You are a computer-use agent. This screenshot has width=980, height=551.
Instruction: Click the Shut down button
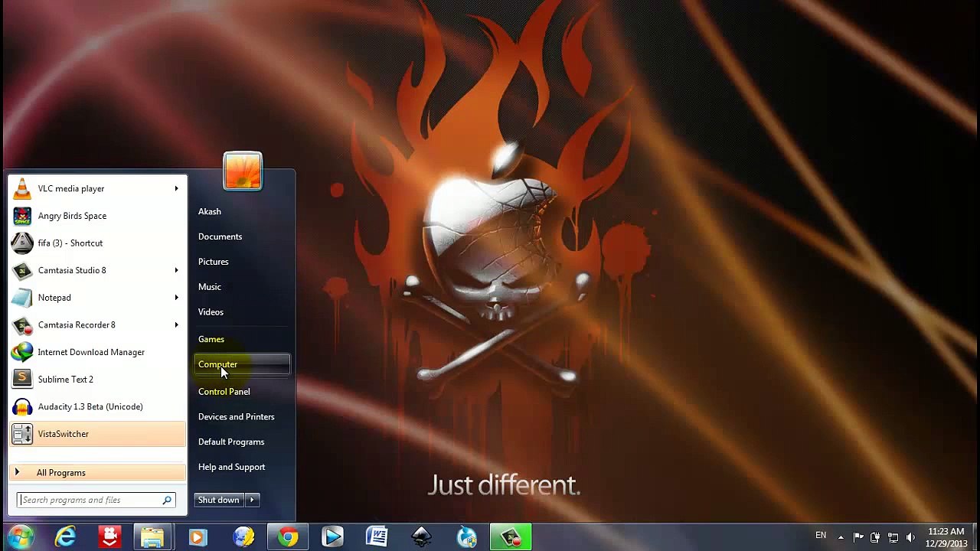click(x=219, y=500)
